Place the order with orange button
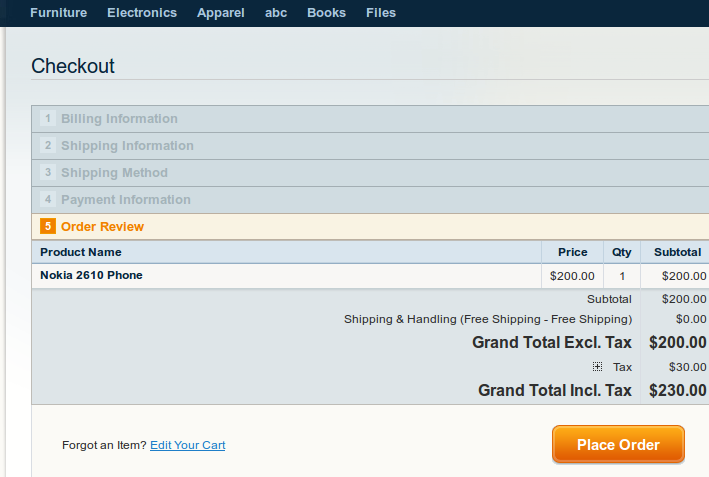 618,444
